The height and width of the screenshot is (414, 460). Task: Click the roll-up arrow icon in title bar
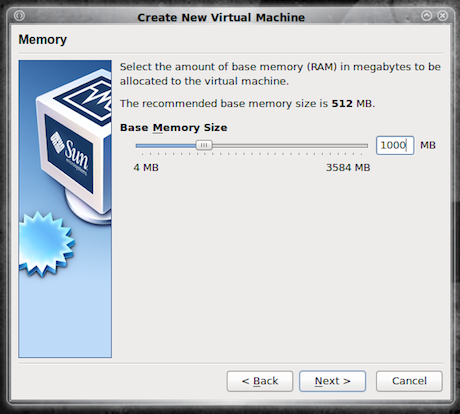coord(427,16)
